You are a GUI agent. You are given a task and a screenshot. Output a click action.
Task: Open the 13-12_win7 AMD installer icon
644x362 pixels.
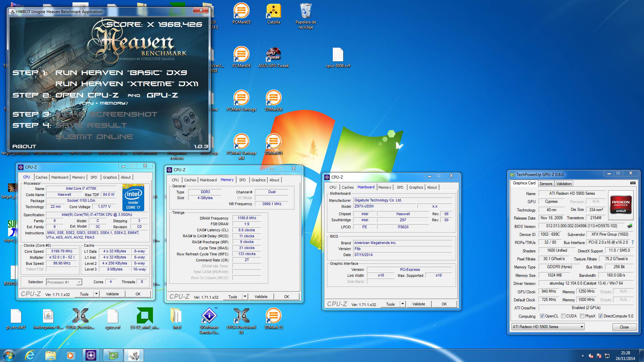coord(145,318)
